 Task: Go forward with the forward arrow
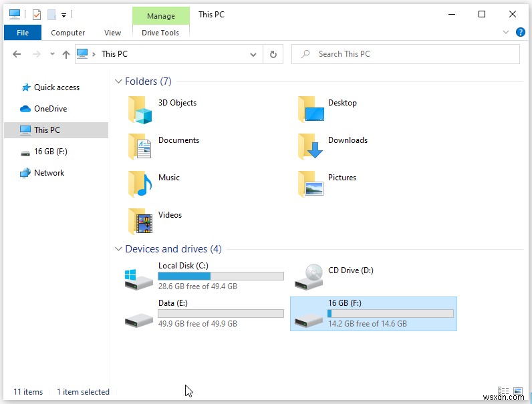tap(36, 54)
